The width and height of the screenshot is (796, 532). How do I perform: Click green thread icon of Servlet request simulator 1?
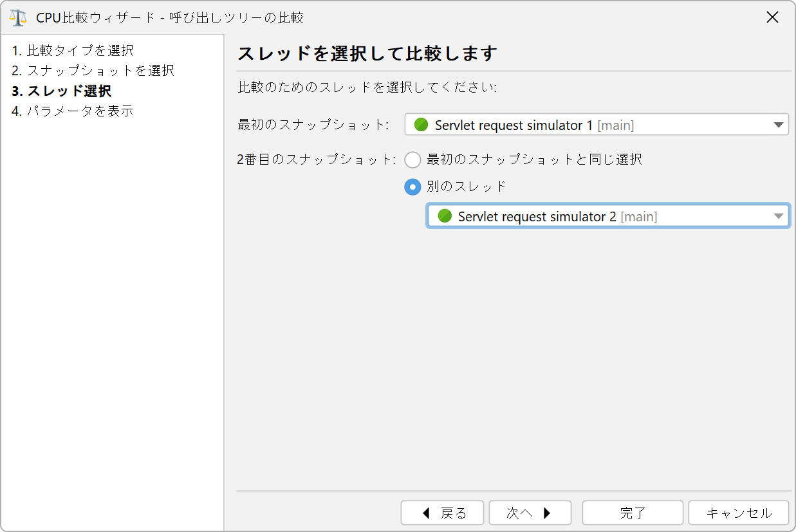tap(421, 125)
